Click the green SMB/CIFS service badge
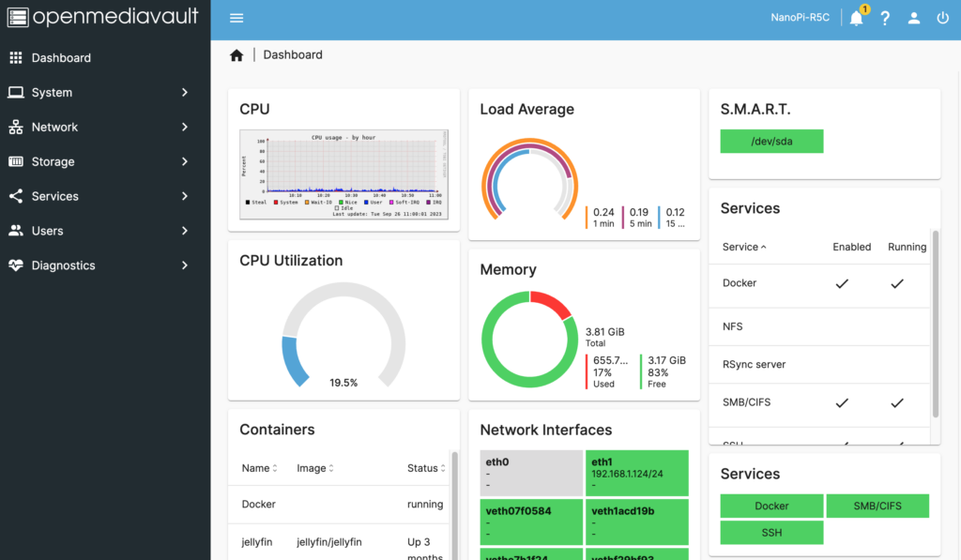The image size is (961, 560). pyautogui.click(x=877, y=507)
